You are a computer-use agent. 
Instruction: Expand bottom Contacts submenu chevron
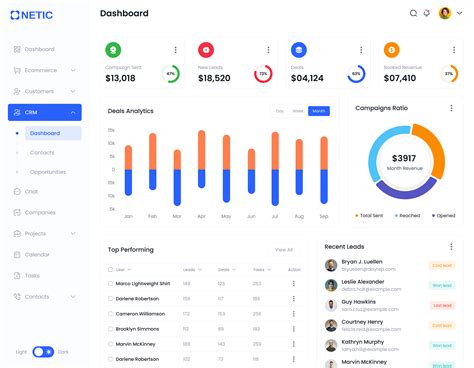pos(73,297)
